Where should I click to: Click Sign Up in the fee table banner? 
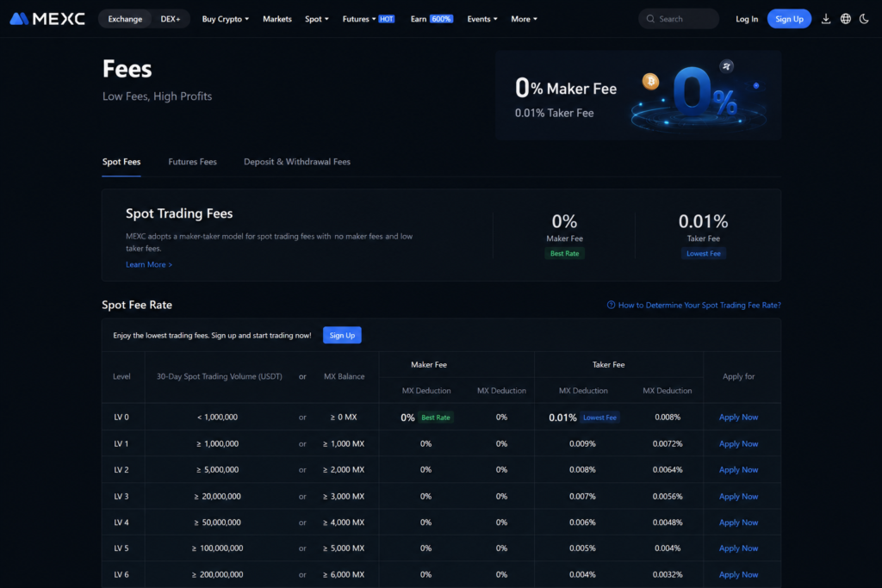[x=342, y=335]
